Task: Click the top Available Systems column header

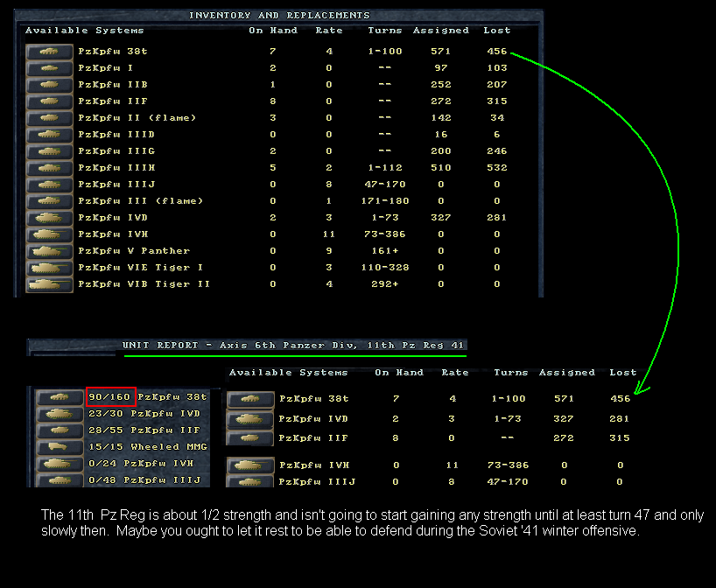Action: click(85, 31)
